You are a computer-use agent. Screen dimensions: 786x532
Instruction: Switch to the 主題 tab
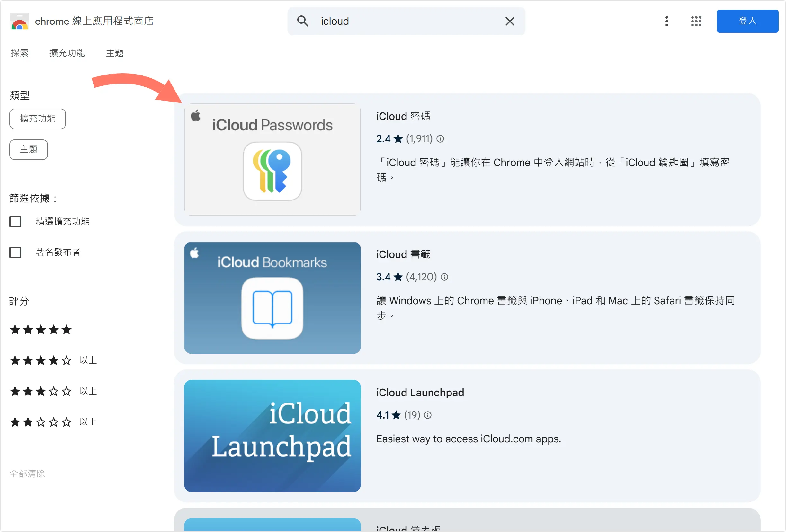(114, 53)
